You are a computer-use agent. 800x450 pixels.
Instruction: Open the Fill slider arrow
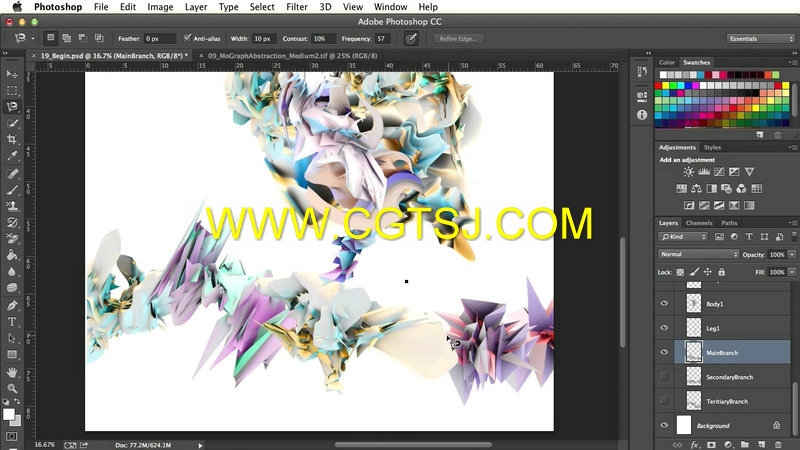792,272
